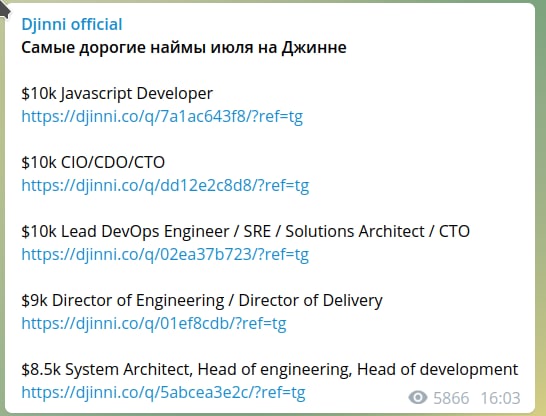The width and height of the screenshot is (546, 416).
Task: Open the CIO/CDO/CTO link dd12e2c8d8
Action: tap(165, 186)
